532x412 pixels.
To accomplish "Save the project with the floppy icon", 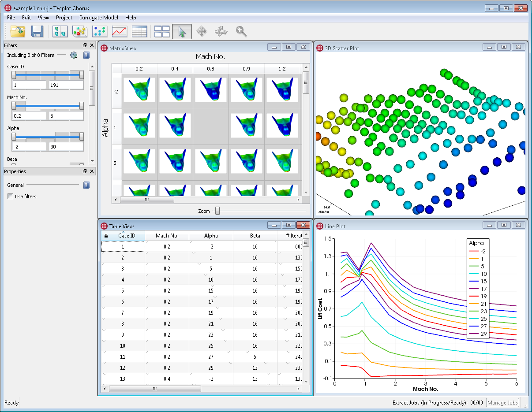I will 37,31.
